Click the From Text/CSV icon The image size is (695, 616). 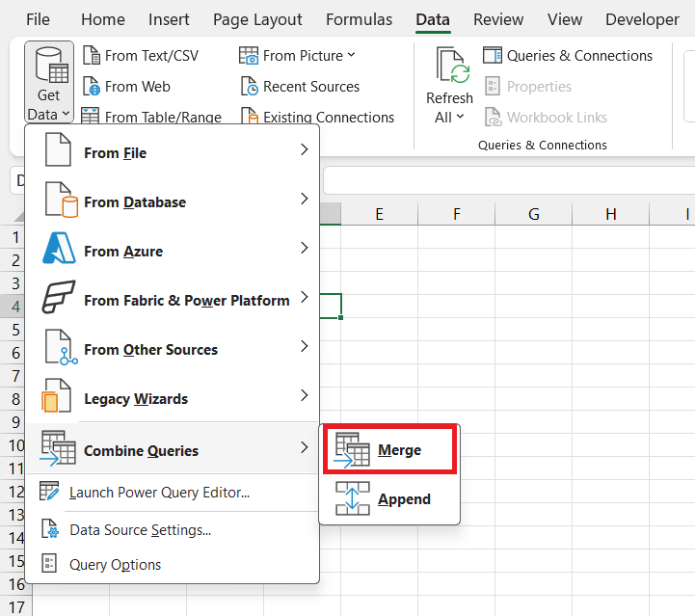pyautogui.click(x=92, y=55)
